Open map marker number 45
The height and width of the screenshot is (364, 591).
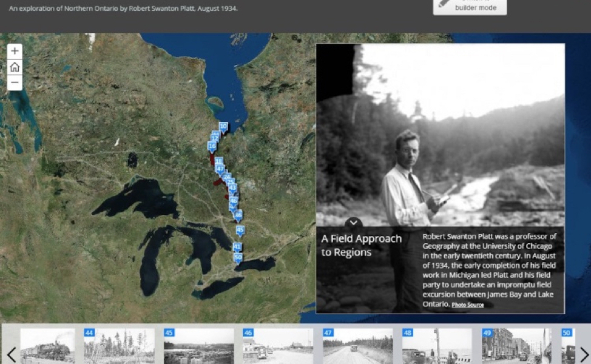[240, 230]
